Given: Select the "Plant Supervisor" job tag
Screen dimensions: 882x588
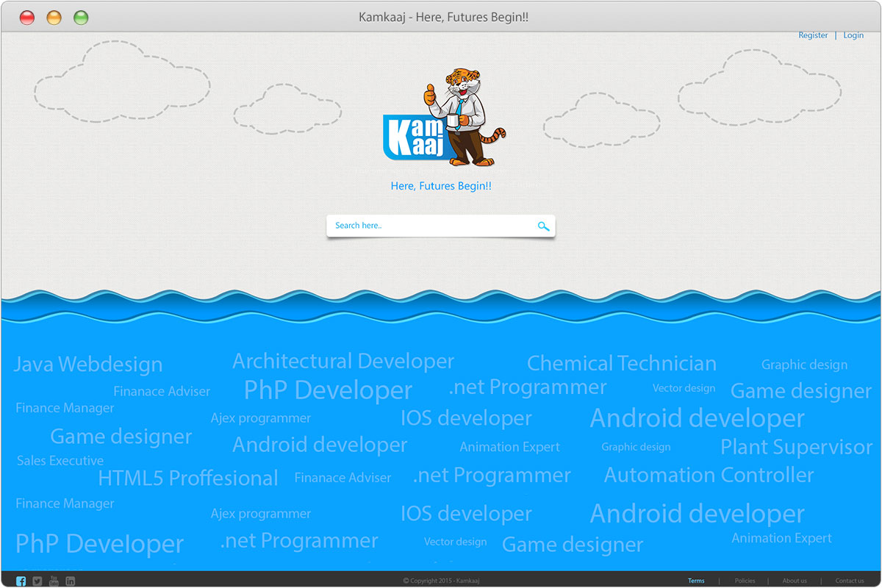Looking at the screenshot, I should (x=797, y=447).
